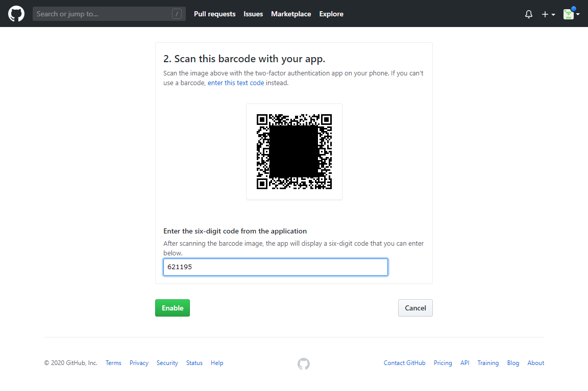Click the footer GitHub mark icon

(x=304, y=363)
